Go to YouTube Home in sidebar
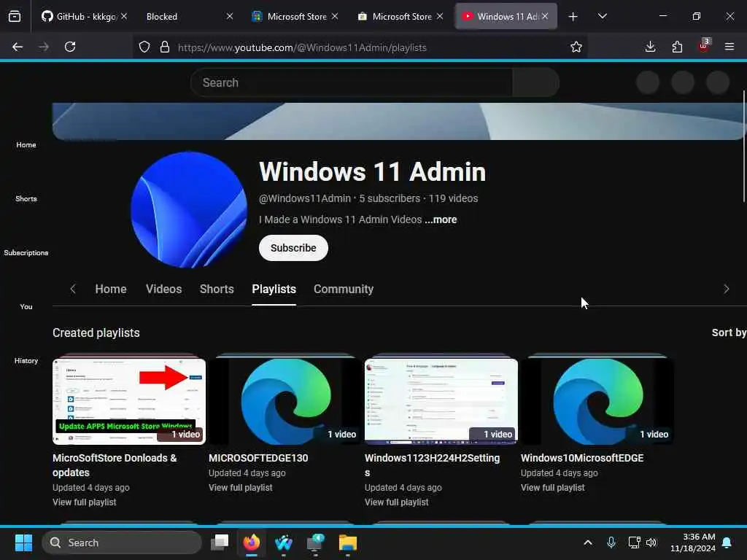747x560 pixels. (26, 144)
